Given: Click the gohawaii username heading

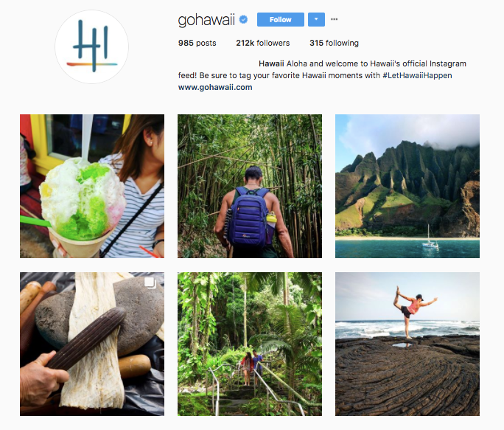Looking at the screenshot, I should (206, 20).
